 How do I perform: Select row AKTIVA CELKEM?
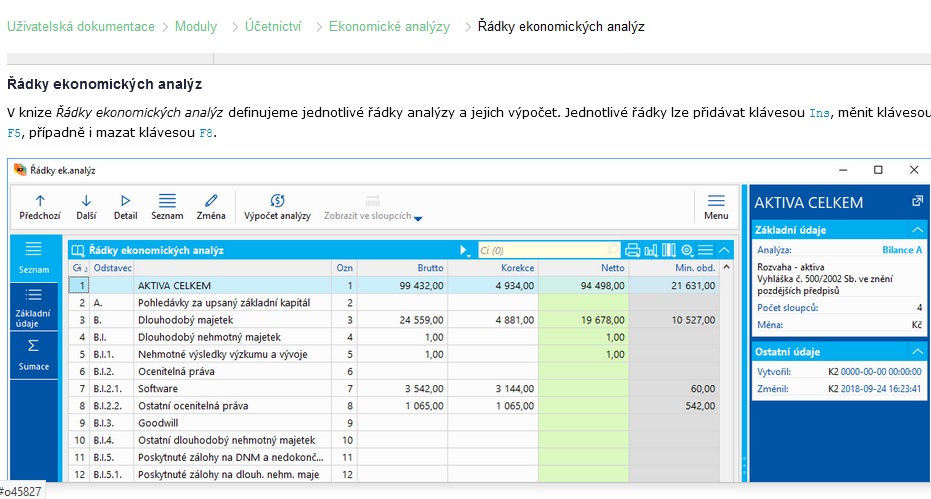[x=394, y=286]
